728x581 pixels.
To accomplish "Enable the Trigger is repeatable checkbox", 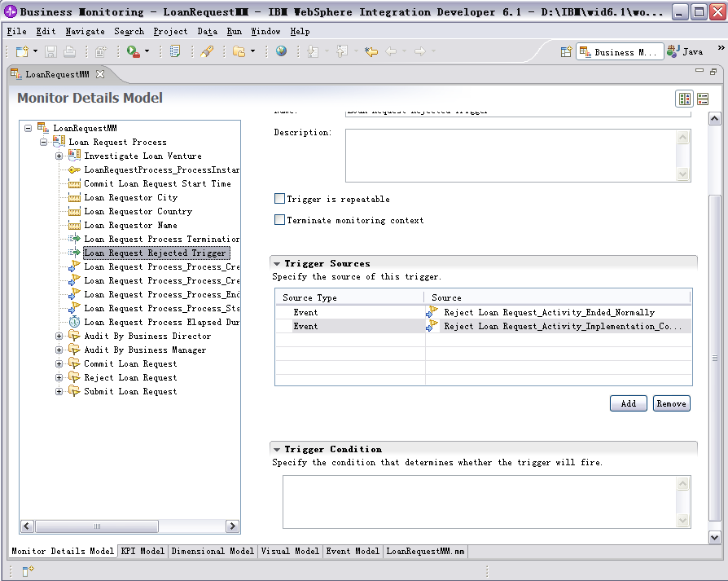I will click(x=279, y=199).
